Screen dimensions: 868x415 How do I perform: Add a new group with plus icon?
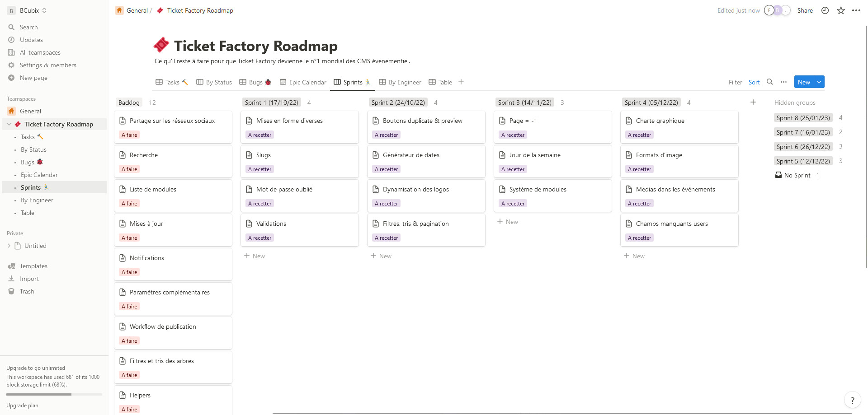coord(753,102)
